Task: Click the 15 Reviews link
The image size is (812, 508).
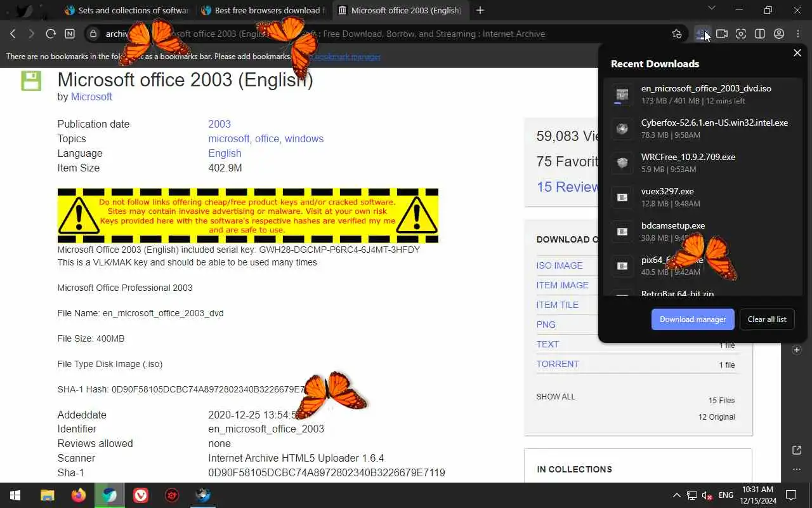Action: click(568, 187)
